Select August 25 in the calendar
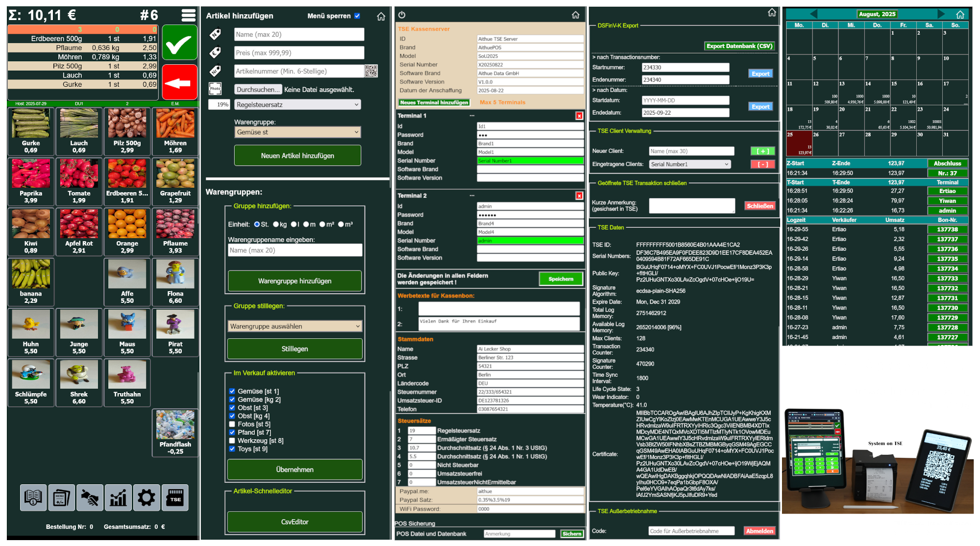The height and width of the screenshot is (546, 980). [799, 143]
